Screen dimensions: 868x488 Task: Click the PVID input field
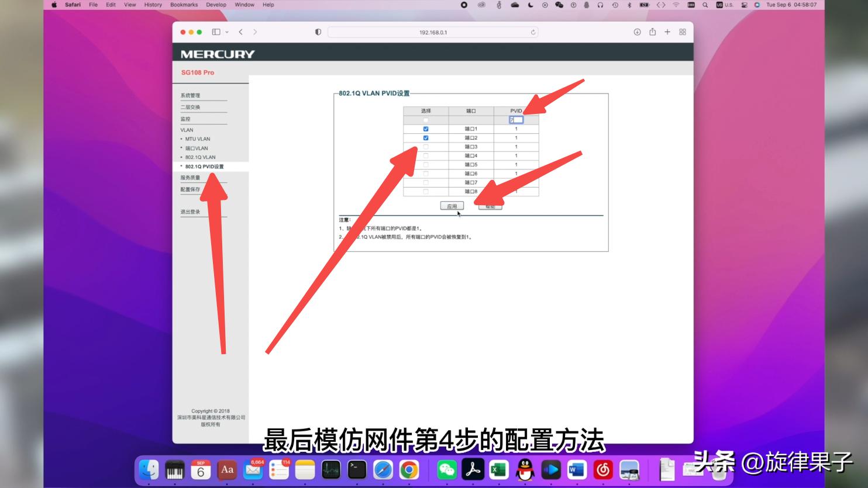point(516,120)
